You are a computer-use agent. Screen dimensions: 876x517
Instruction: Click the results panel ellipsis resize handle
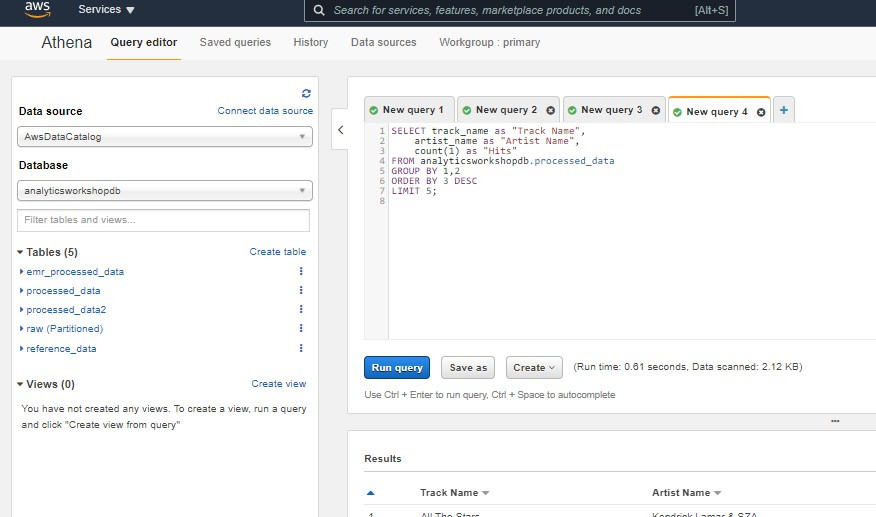pyautogui.click(x=835, y=421)
